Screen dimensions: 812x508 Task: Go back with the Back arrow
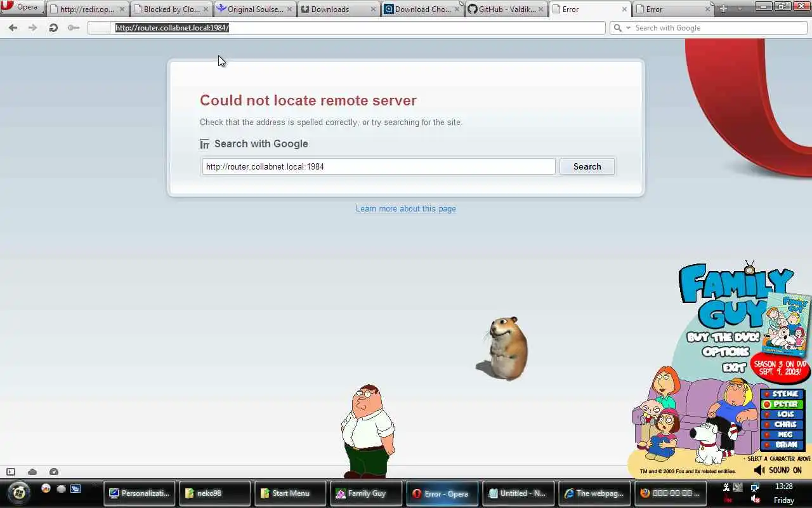click(13, 28)
